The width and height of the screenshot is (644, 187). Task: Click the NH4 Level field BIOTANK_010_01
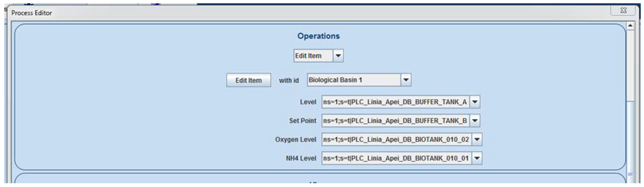coord(396,158)
